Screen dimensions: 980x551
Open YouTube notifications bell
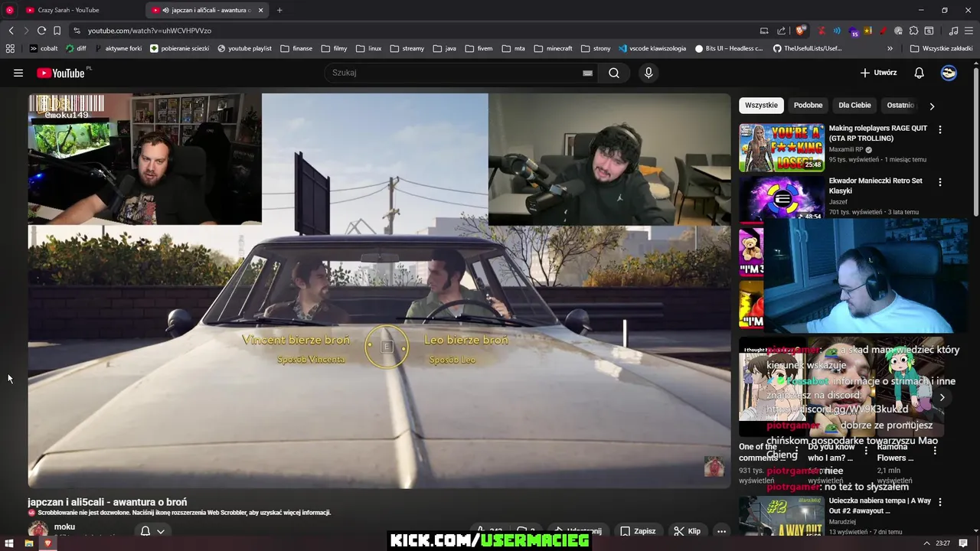point(920,73)
